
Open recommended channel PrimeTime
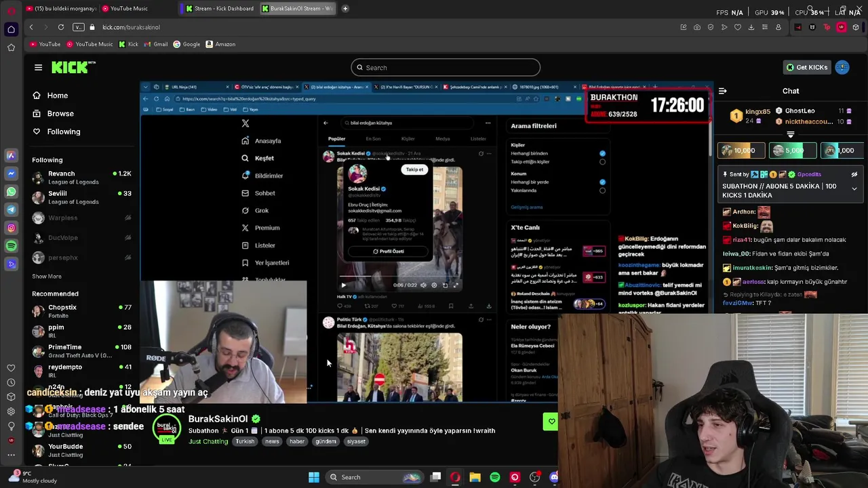tap(81, 351)
